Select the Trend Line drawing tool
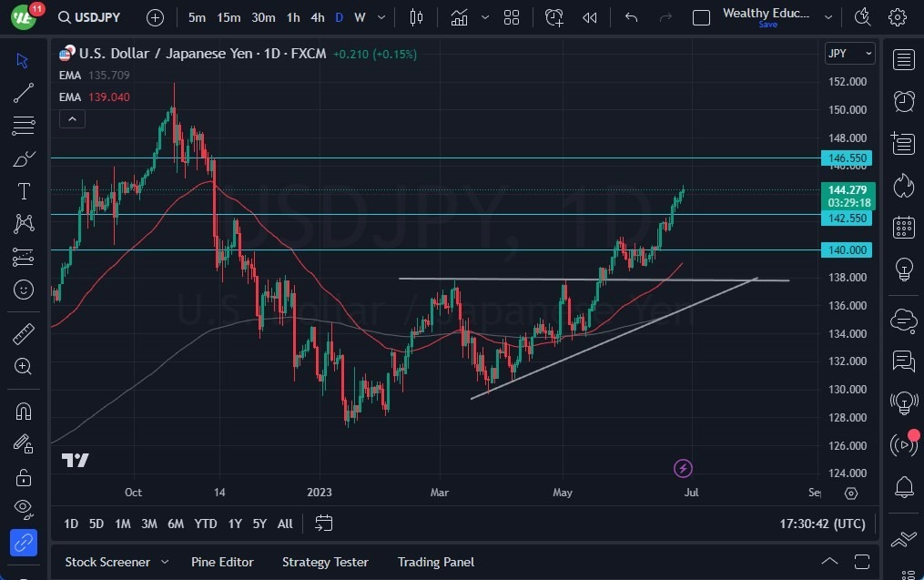This screenshot has width=924, height=580. click(23, 93)
